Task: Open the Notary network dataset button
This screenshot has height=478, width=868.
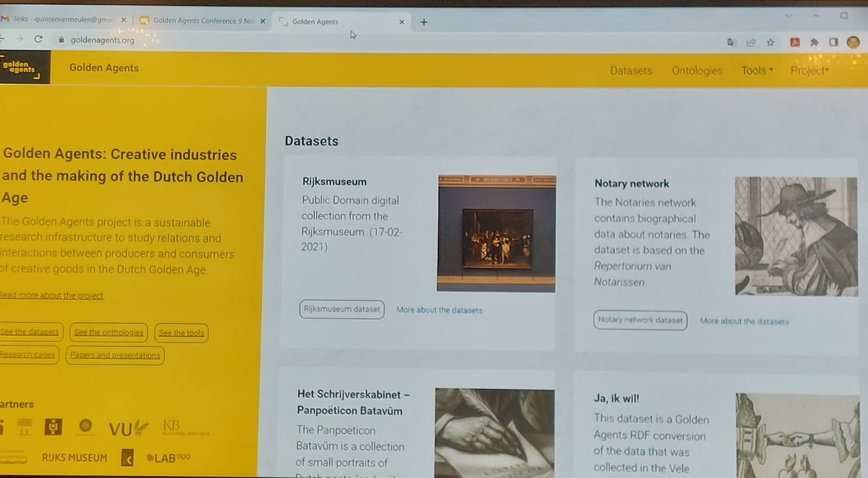Action: click(x=640, y=320)
